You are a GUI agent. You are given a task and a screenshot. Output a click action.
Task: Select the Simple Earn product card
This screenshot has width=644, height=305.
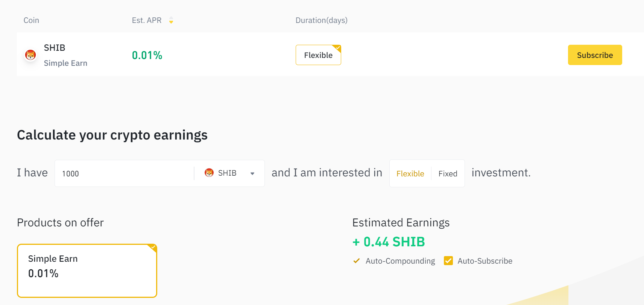click(87, 270)
